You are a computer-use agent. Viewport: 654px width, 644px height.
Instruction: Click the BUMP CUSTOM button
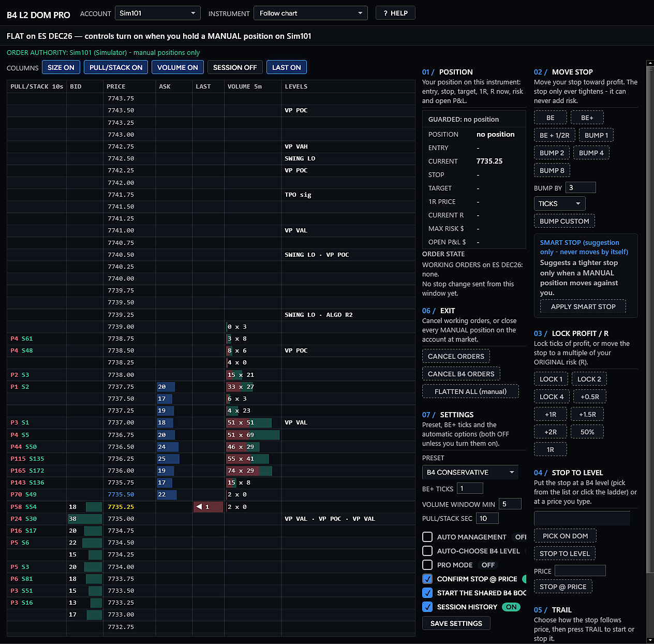pyautogui.click(x=564, y=221)
